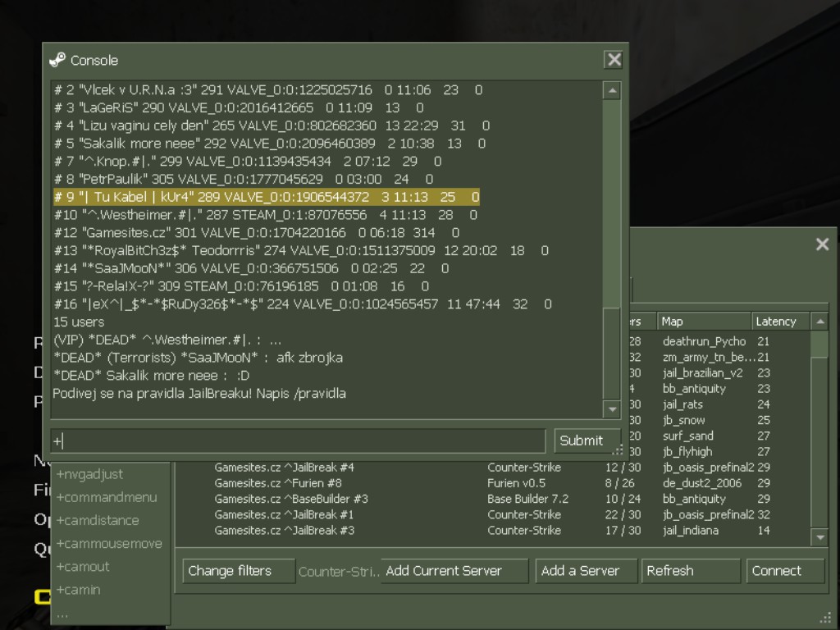This screenshot has width=840, height=630.
Task: Click the #10 "^.Westheimer.#|." STEAM player line
Action: click(265, 215)
